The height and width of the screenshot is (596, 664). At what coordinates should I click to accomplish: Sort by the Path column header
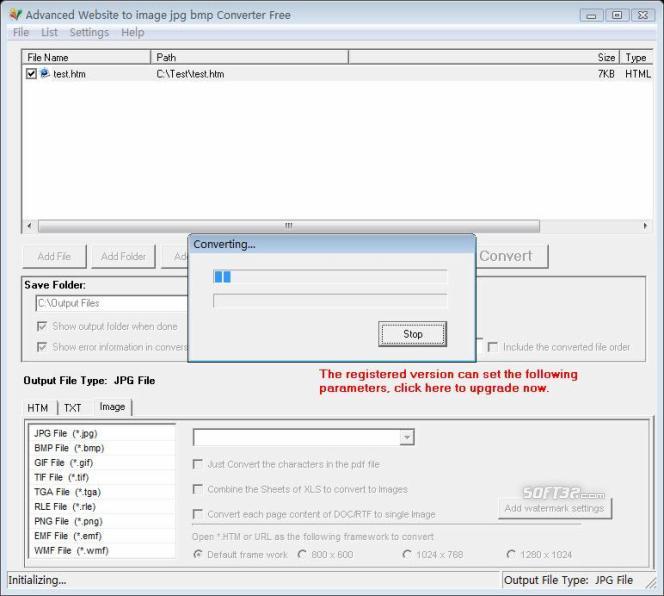click(x=249, y=57)
